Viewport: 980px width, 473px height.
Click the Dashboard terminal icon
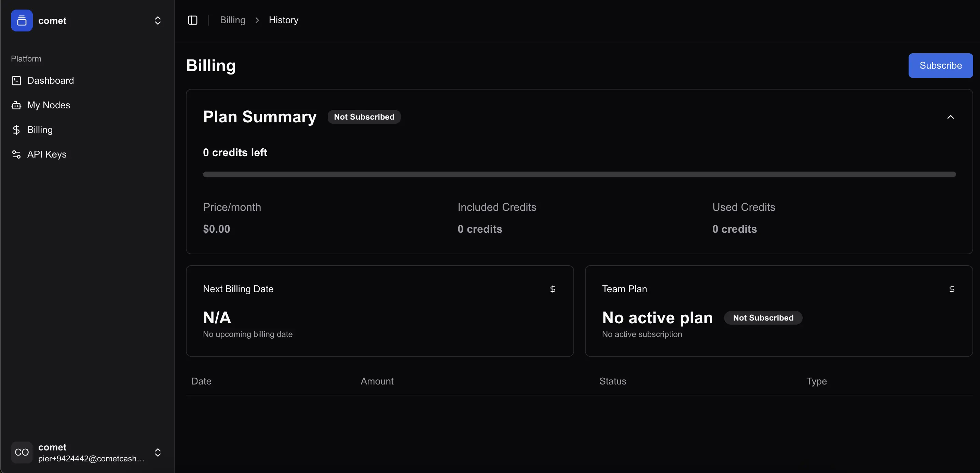pyautogui.click(x=16, y=81)
